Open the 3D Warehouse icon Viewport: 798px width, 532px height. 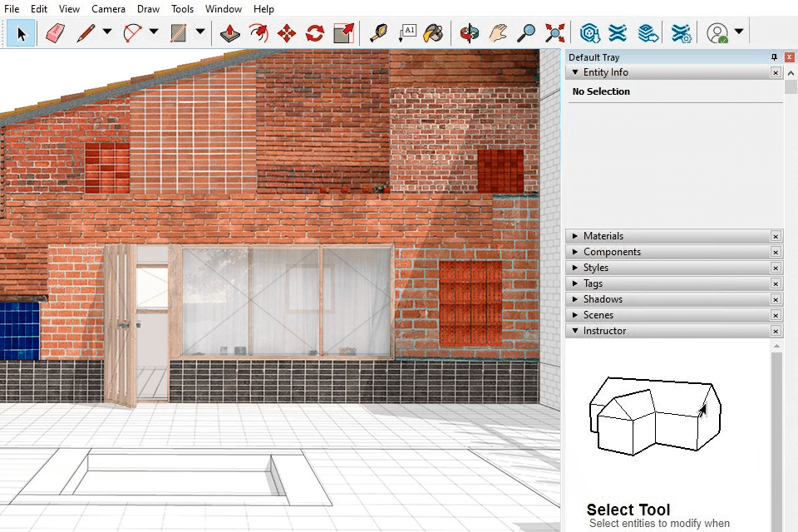click(590, 33)
